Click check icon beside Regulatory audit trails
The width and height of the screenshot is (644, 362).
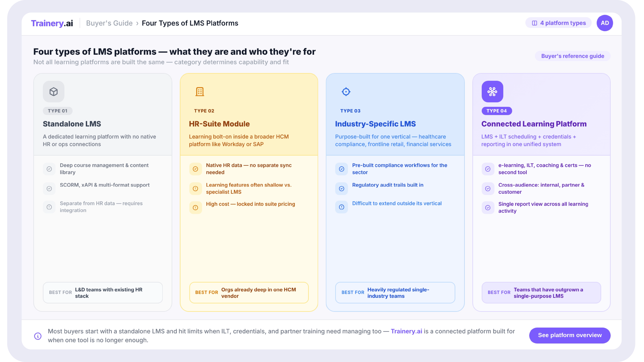pos(341,189)
